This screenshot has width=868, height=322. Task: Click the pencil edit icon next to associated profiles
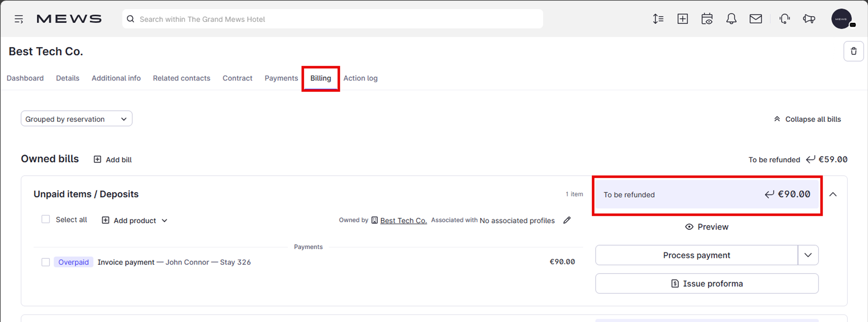tap(567, 220)
